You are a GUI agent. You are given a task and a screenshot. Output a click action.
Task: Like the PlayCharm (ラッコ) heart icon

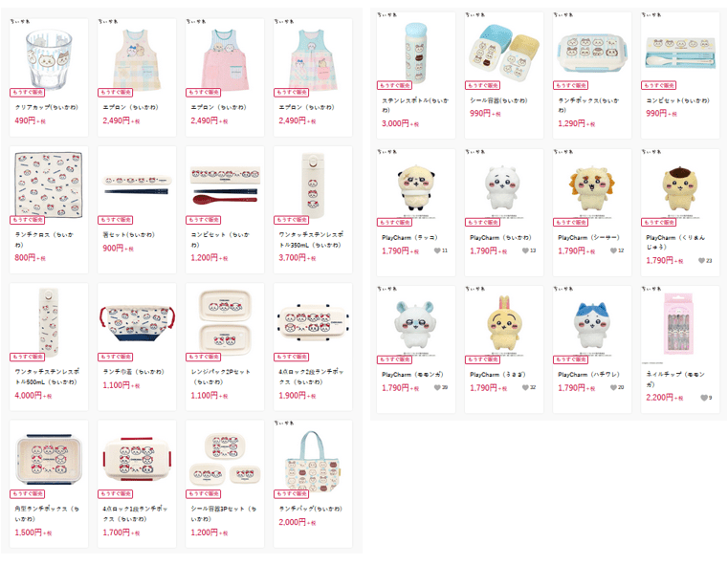point(437,251)
